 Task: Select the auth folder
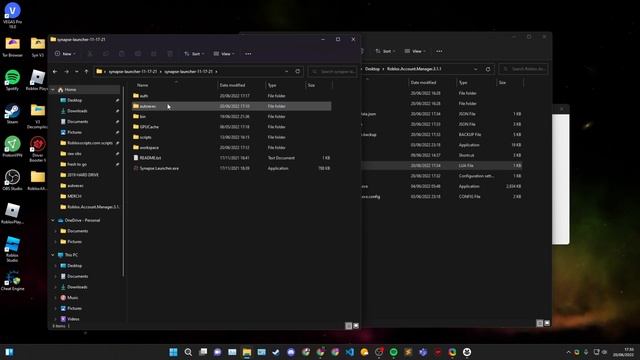click(231, 96)
